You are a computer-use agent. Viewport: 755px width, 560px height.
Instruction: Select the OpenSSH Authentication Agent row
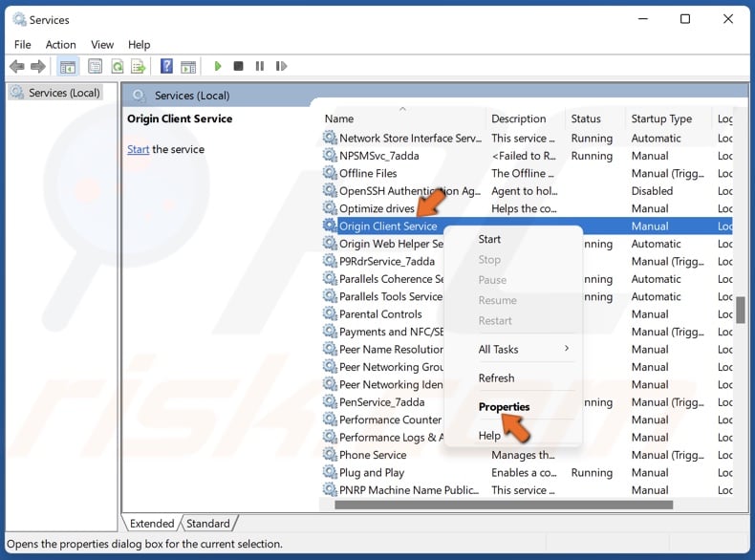[527, 191]
